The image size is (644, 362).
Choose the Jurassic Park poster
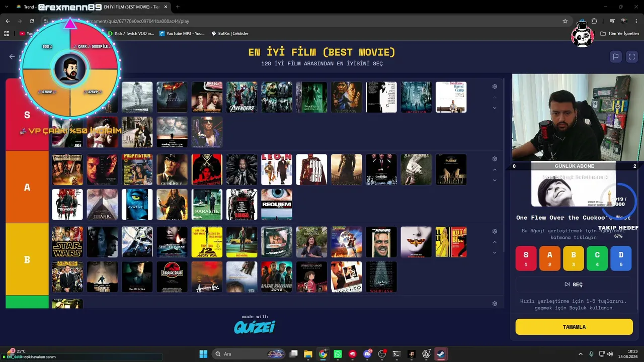[172, 277]
